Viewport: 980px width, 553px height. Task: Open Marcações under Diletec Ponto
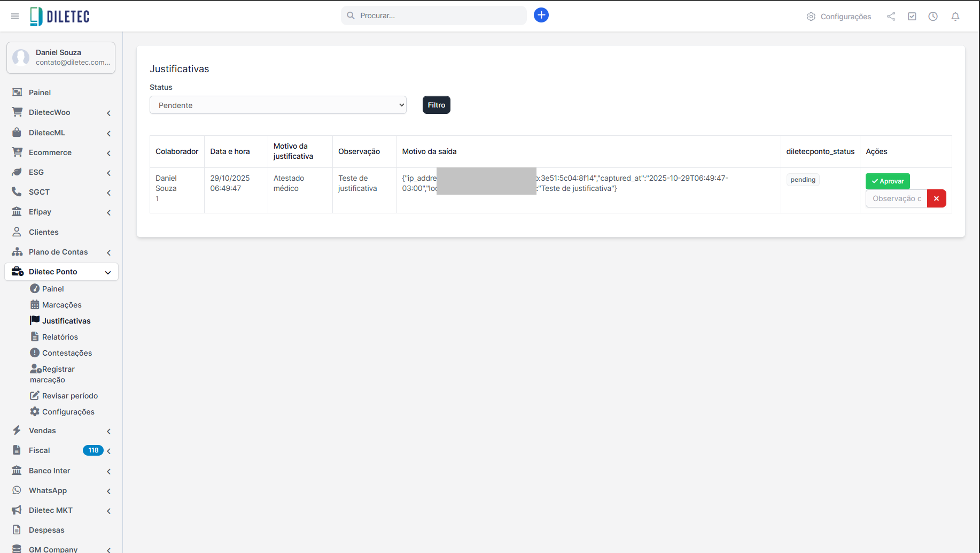[61, 305]
